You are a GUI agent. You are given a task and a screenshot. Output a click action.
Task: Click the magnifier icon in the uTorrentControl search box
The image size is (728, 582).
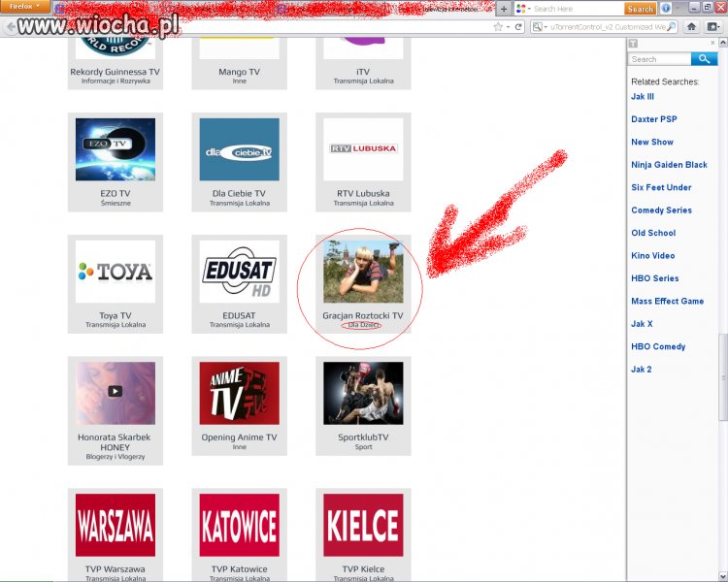[x=672, y=27]
